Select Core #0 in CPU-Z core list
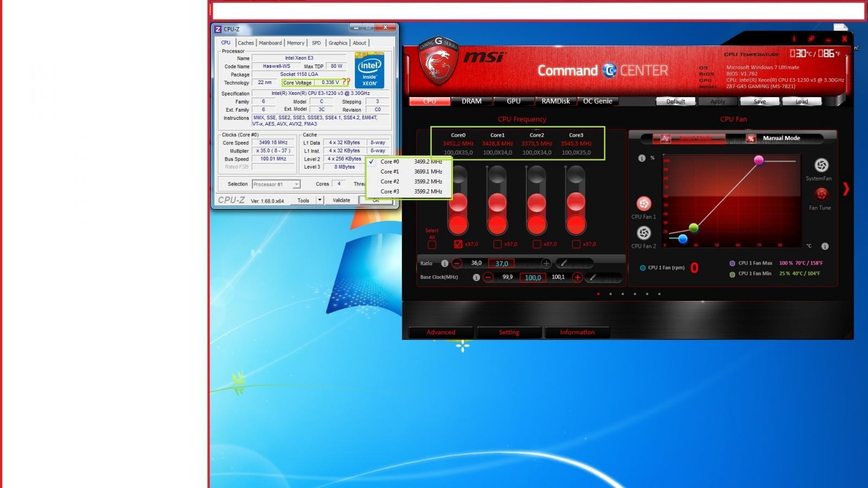This screenshot has width=868, height=488. tap(410, 162)
